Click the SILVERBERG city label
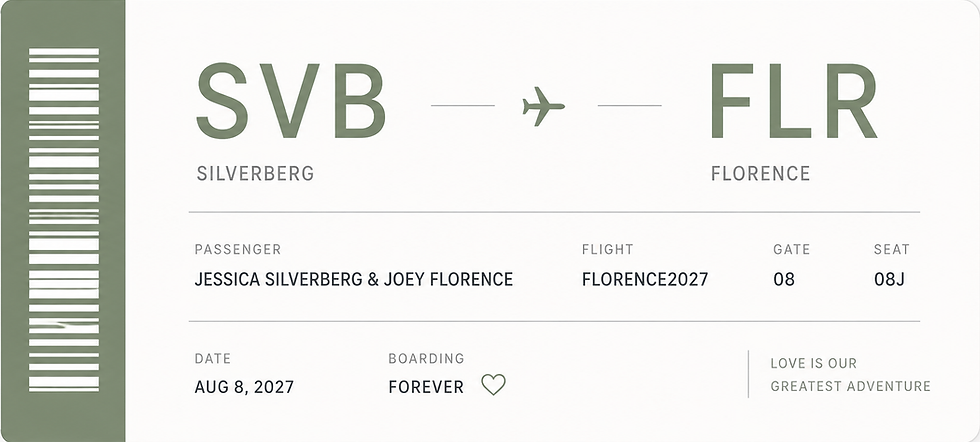Viewport: 980px width, 442px height. point(255,174)
